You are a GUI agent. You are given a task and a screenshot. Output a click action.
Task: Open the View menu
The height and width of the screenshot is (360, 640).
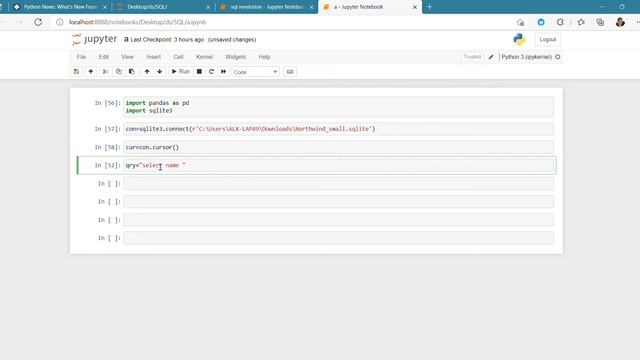point(127,57)
